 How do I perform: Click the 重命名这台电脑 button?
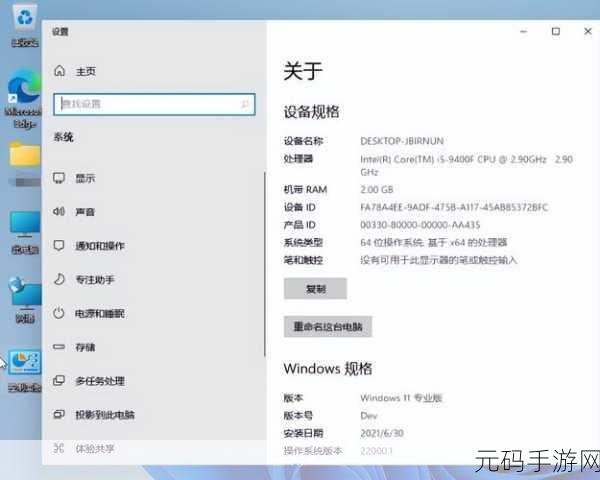click(328, 327)
